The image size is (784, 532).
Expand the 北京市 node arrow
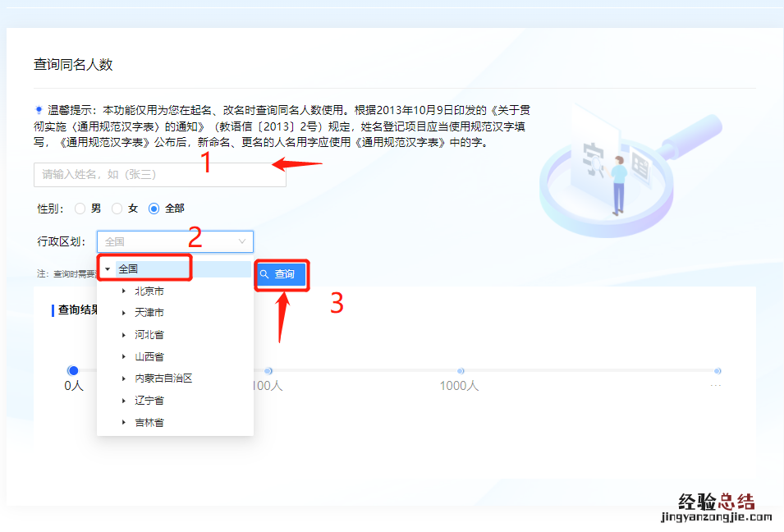click(x=123, y=291)
